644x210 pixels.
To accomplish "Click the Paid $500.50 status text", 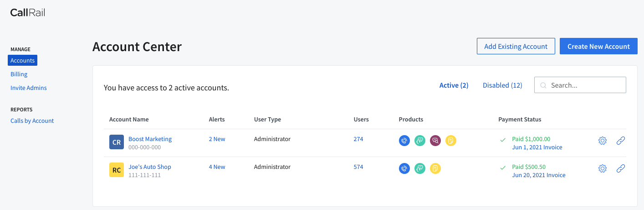I will click(x=529, y=167).
